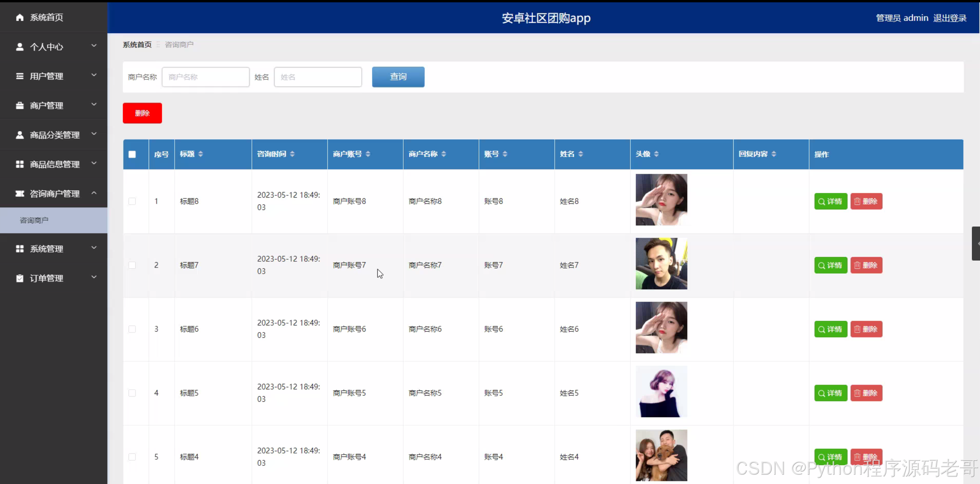
Task: Collapse the 咨询商户管理 menu chevron
Action: pyautogui.click(x=94, y=193)
